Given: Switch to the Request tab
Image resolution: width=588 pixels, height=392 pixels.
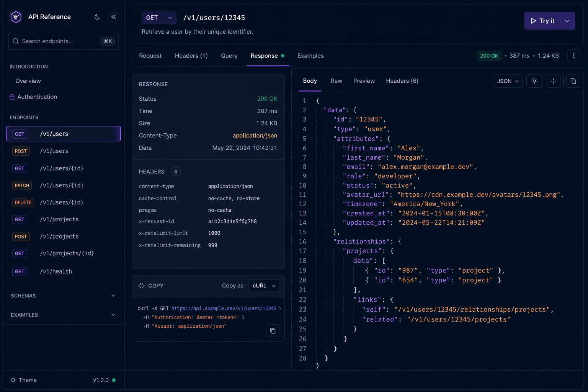Looking at the screenshot, I should pyautogui.click(x=150, y=56).
